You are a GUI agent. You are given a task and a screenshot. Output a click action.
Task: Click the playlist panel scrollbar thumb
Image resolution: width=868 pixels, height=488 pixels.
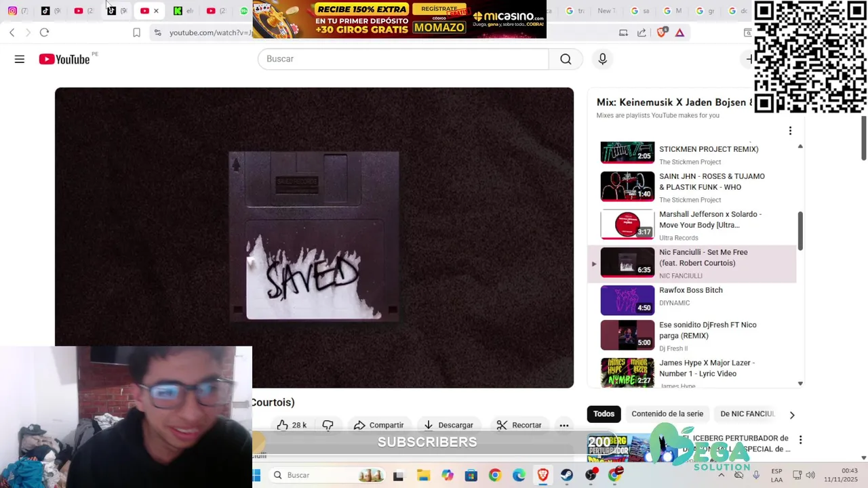tap(800, 230)
